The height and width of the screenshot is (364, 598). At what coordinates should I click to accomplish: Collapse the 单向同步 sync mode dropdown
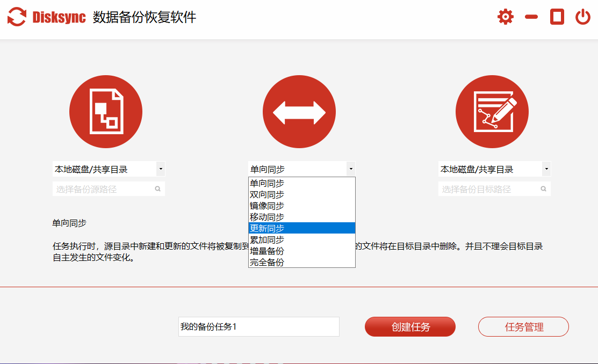[x=351, y=169]
